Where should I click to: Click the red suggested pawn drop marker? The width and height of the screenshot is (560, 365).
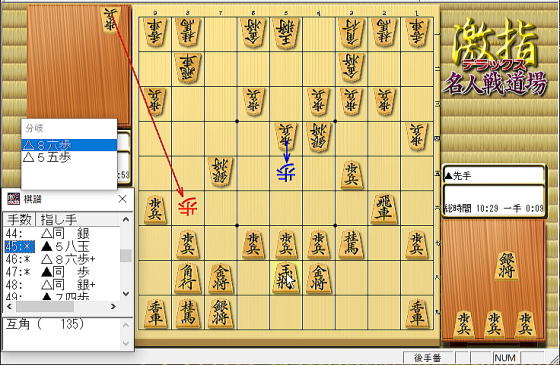[188, 206]
